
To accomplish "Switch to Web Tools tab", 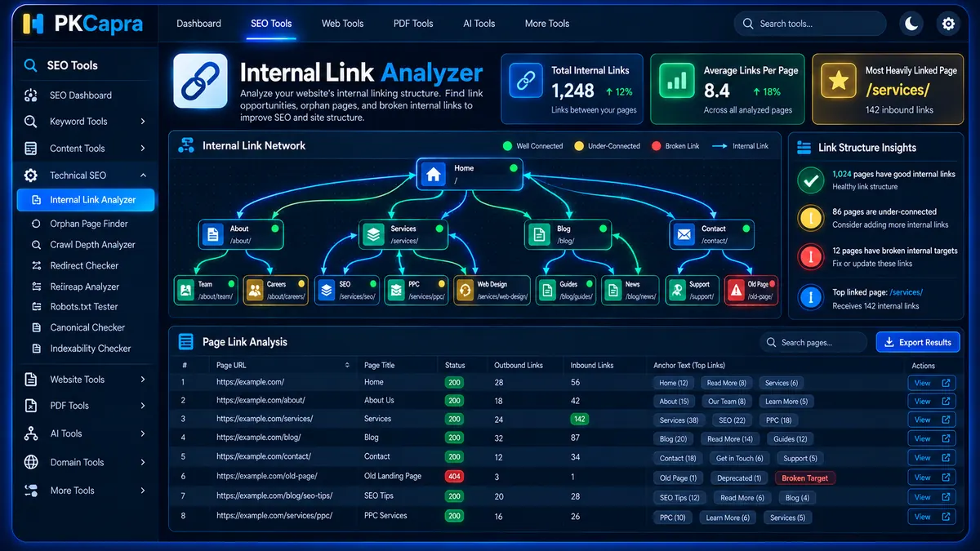I will [342, 24].
